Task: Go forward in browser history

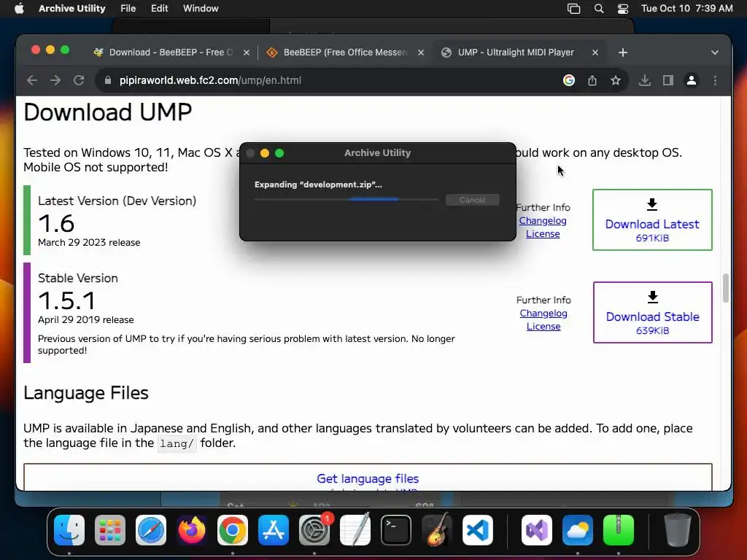Action: click(x=55, y=80)
